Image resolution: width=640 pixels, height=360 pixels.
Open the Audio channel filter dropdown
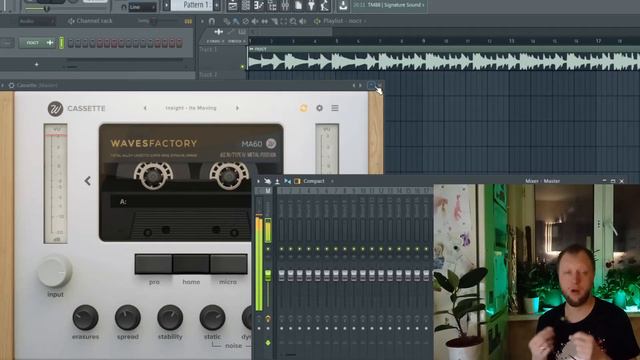[36, 21]
